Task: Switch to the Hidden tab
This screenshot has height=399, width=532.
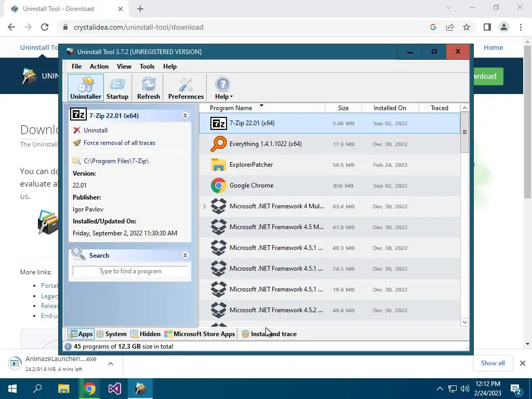Action: 145,334
